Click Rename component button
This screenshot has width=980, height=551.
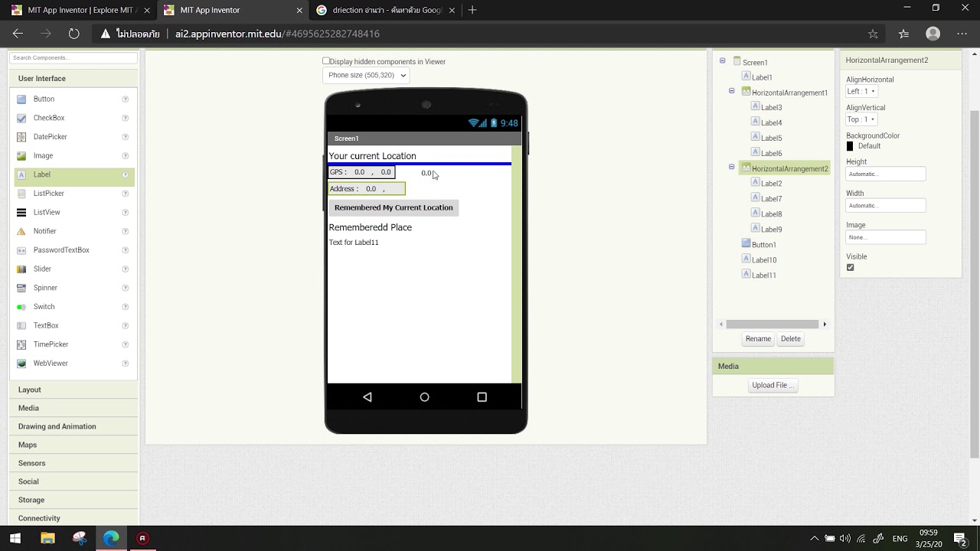tap(758, 339)
